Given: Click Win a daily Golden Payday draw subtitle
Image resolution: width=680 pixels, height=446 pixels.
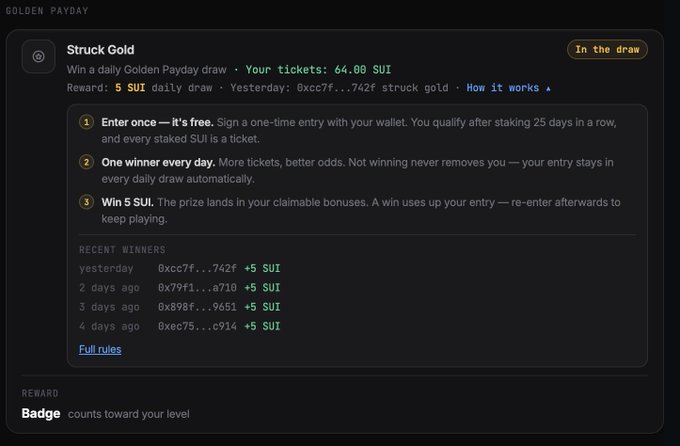Looking at the screenshot, I should (x=147, y=70).
